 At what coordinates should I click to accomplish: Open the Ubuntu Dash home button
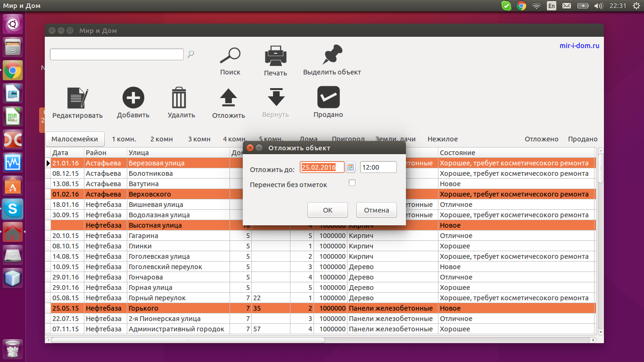[13, 24]
